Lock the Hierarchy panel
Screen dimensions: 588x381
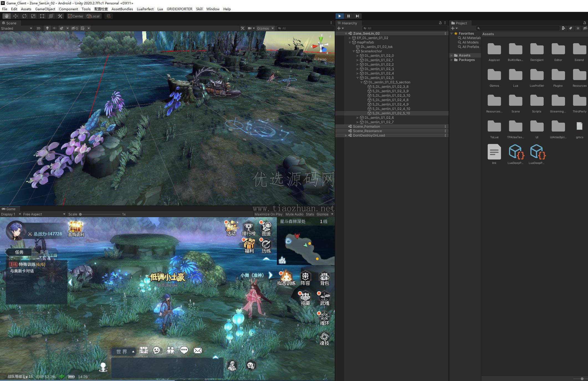(440, 23)
